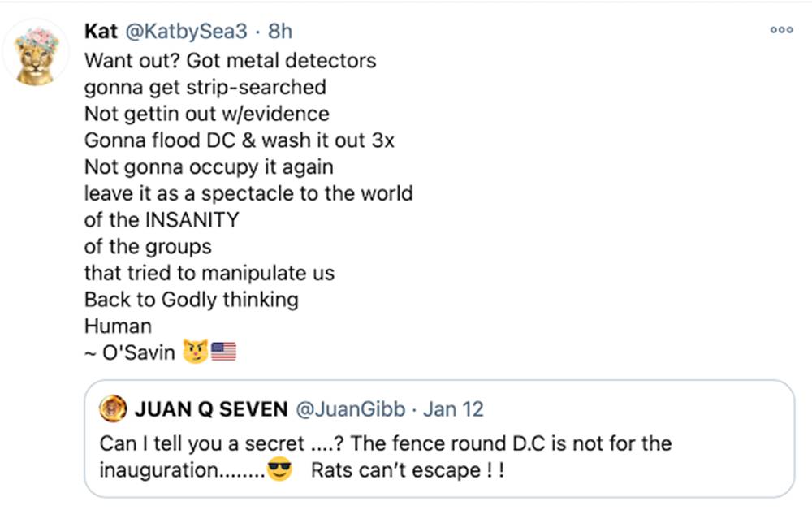Click JUAN Q SEVEN's small round avatar

[x=112, y=410]
